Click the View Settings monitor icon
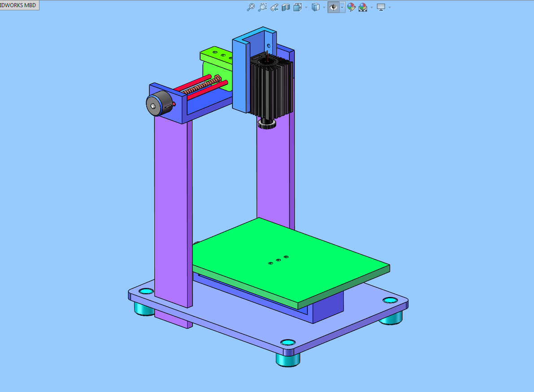 point(381,7)
